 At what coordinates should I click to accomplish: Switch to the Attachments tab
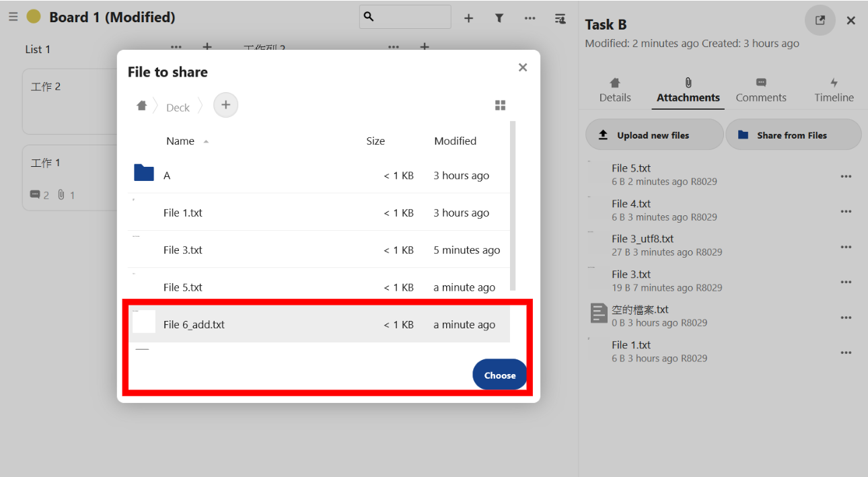[x=688, y=91]
